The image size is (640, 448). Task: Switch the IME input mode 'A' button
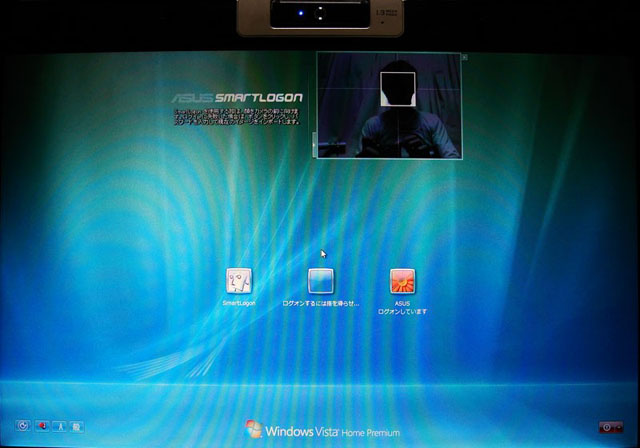pos(60,427)
